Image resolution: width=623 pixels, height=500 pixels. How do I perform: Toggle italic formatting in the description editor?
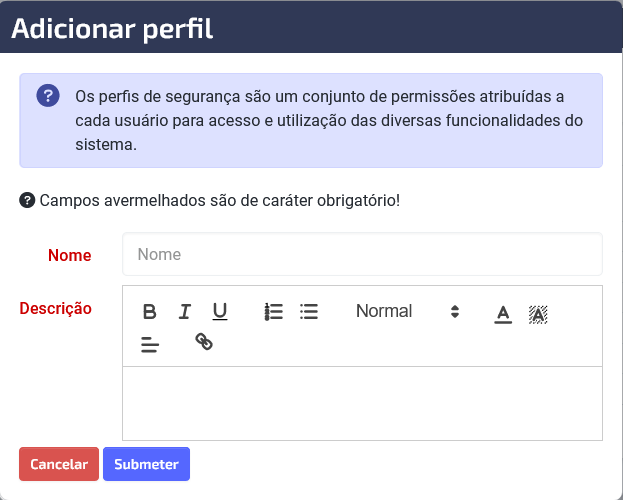184,312
